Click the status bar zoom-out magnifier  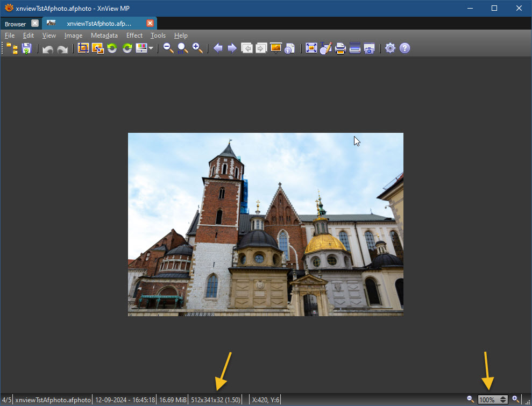point(470,399)
